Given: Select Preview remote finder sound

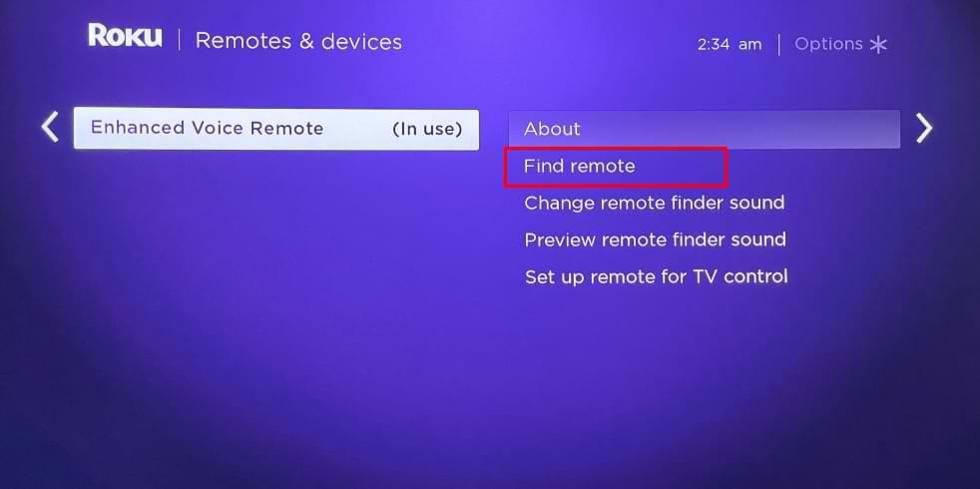Looking at the screenshot, I should coord(655,240).
